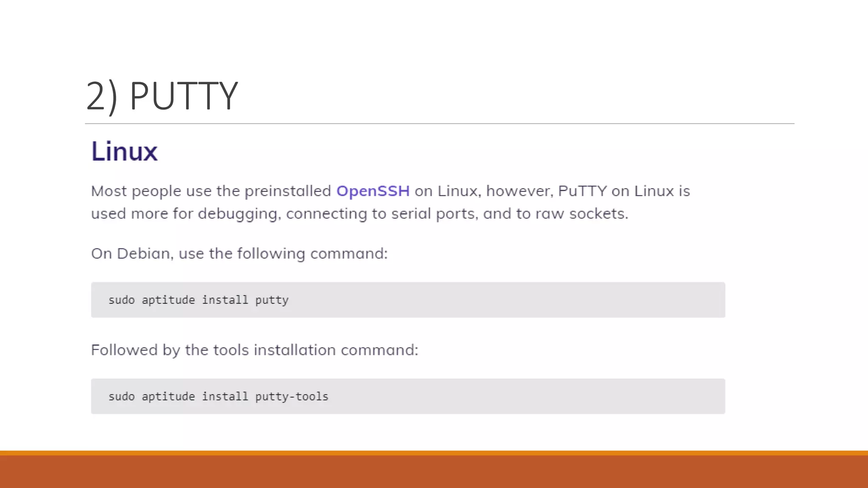The image size is (868, 488).
Task: Click the Linux heading
Action: (x=124, y=151)
